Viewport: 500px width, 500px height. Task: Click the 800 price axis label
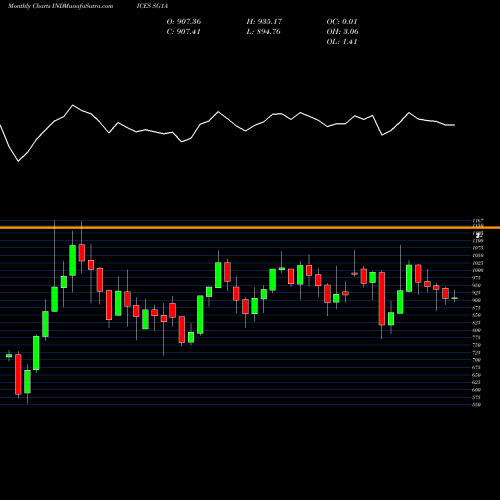coord(477,330)
